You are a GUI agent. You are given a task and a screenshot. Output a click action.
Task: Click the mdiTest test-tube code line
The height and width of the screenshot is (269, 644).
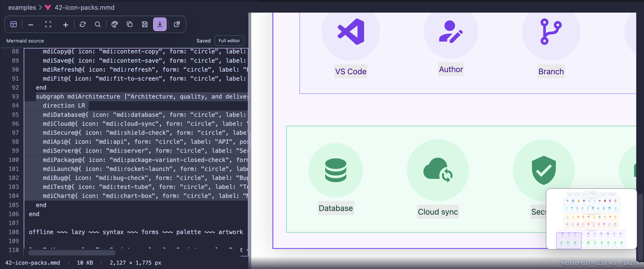point(145,187)
